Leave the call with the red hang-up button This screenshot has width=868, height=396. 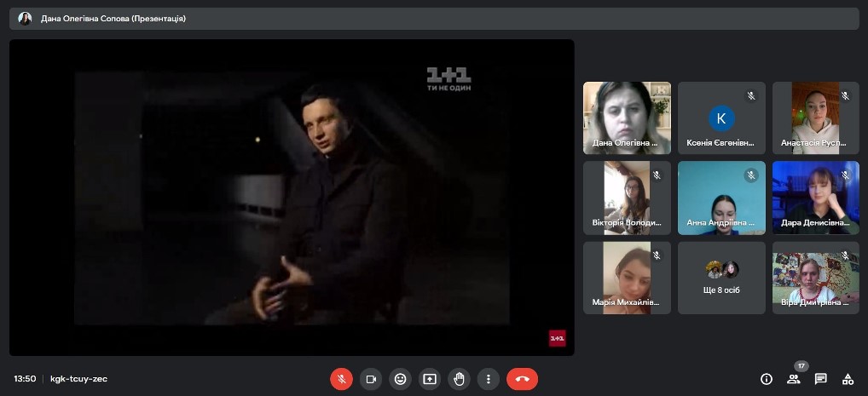[522, 379]
